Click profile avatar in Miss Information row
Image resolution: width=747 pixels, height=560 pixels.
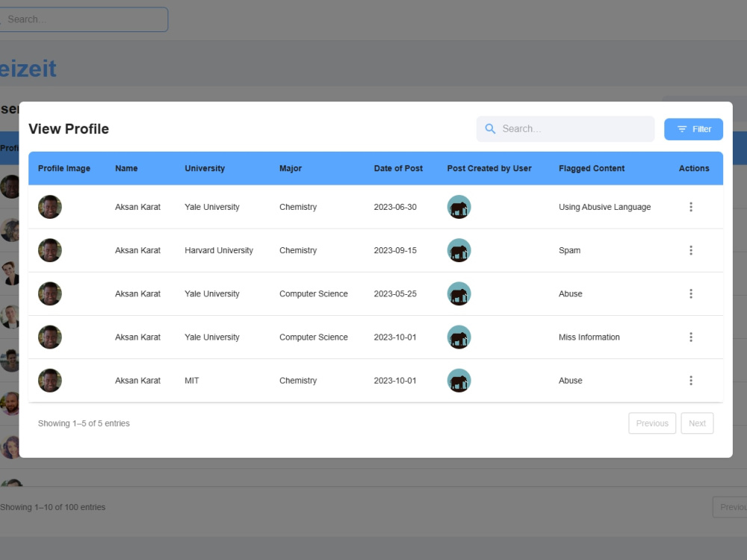tap(50, 337)
